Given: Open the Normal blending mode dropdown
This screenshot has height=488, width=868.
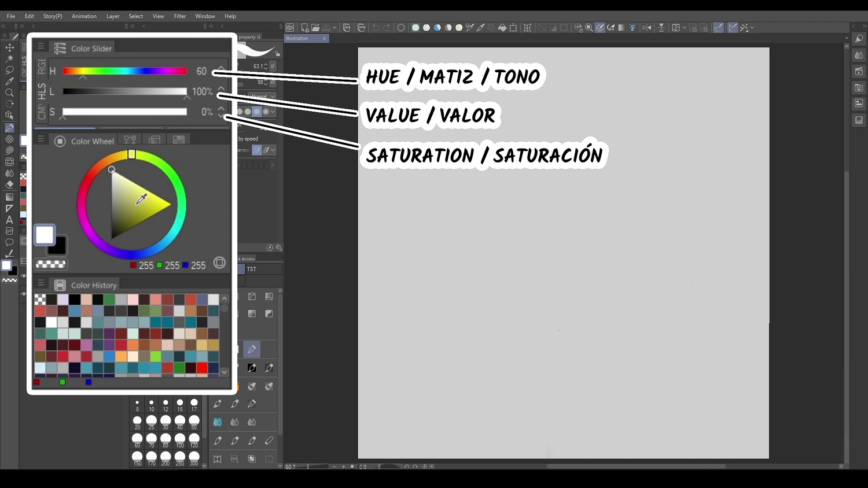Looking at the screenshot, I should point(263,96).
